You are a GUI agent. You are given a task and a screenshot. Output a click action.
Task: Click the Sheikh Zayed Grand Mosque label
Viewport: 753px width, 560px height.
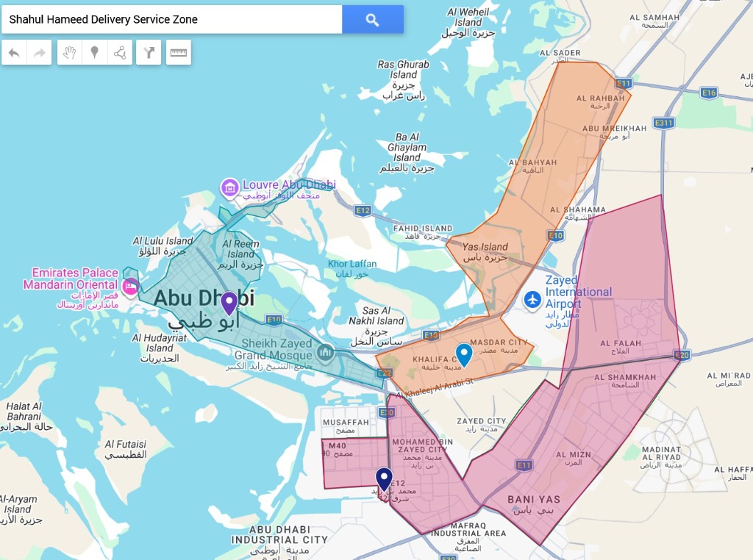click(276, 349)
